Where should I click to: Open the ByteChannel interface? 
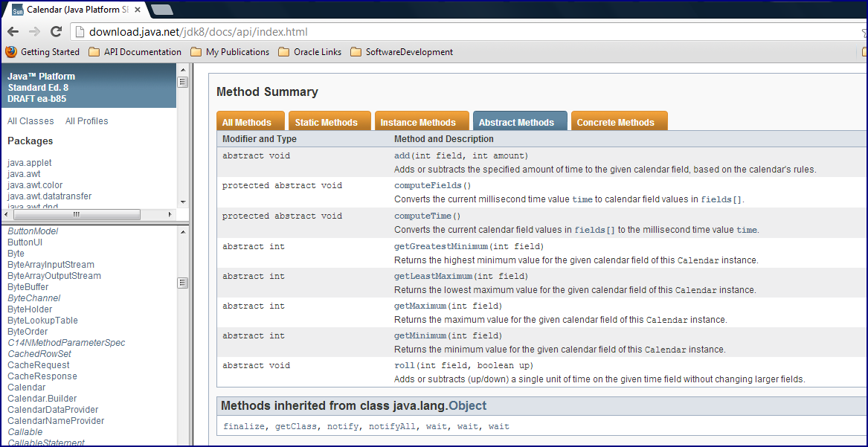tap(33, 298)
